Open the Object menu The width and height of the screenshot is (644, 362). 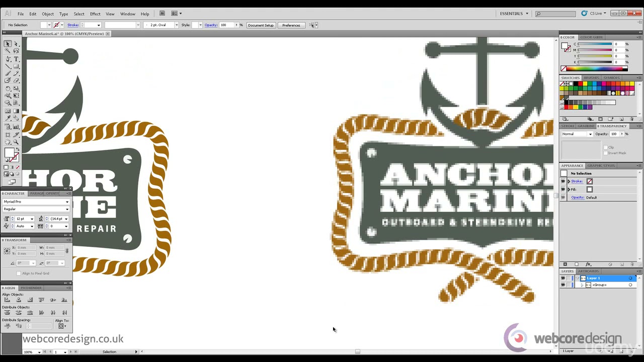click(48, 14)
